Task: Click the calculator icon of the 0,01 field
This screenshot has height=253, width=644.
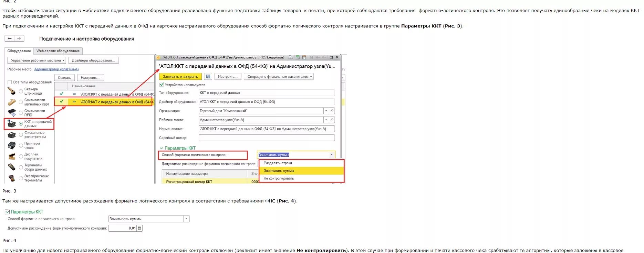Action: point(139,228)
